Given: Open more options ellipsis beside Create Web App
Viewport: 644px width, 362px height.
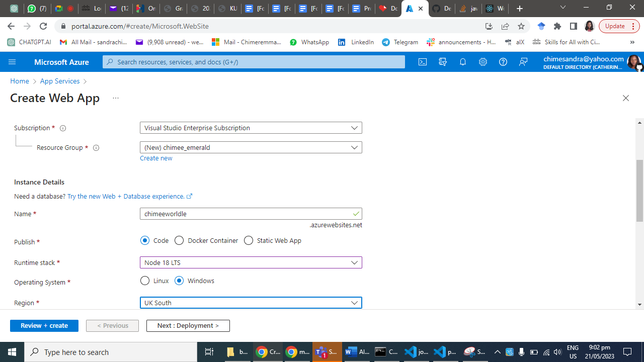Looking at the screenshot, I should (116, 98).
